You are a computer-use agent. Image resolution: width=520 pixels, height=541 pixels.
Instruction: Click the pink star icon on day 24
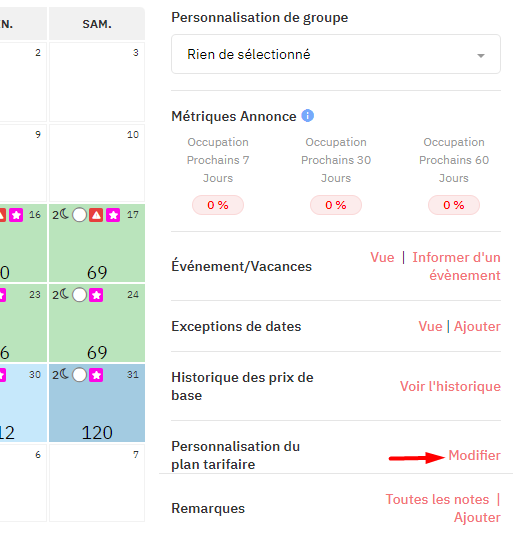click(x=96, y=295)
